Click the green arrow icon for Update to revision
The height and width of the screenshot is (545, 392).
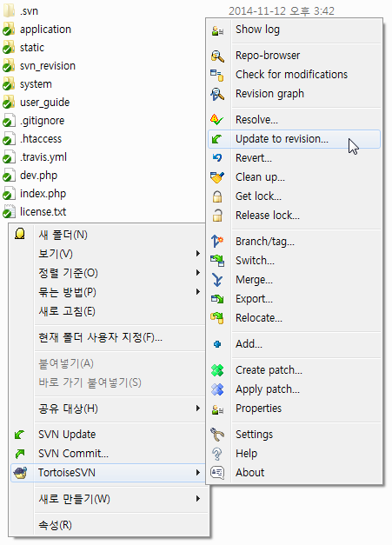tap(217, 139)
